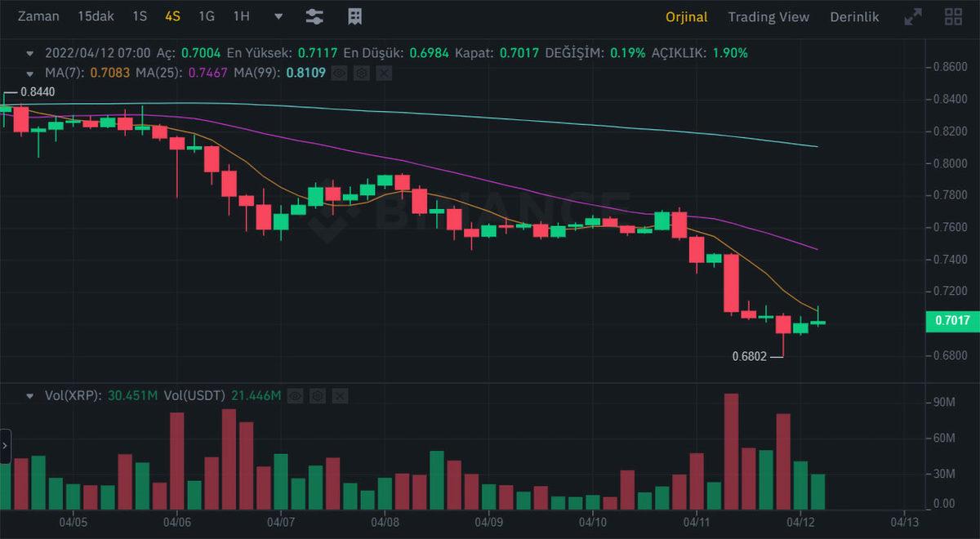Viewport: 980px width, 539px height.
Task: Open the technical indicators settings icon
Action: (314, 17)
